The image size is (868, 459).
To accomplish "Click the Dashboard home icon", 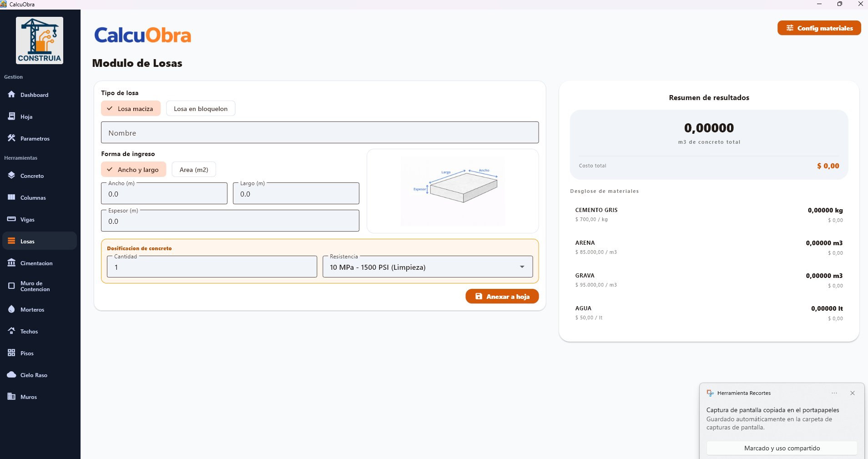I will 11,95.
